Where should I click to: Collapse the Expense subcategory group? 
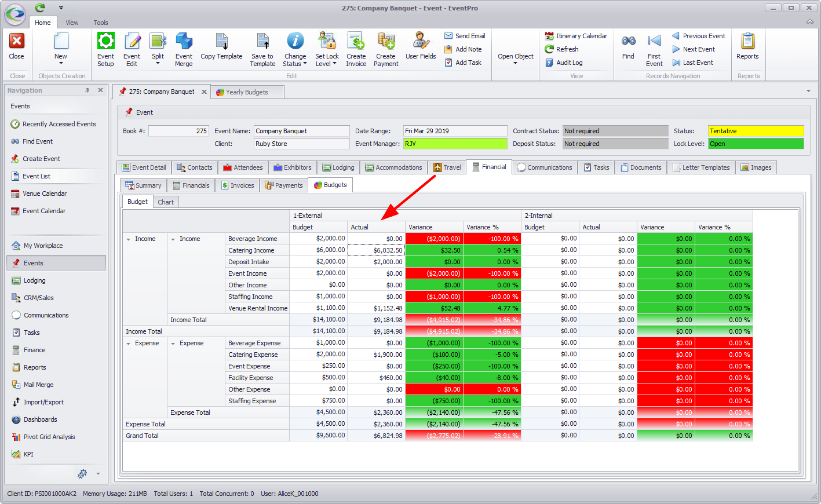(x=173, y=344)
